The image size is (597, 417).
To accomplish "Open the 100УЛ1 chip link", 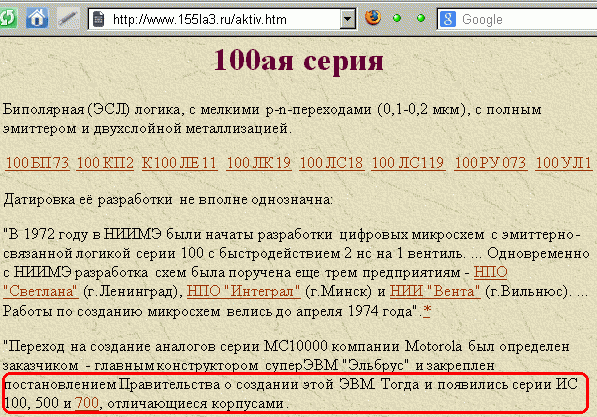I will pos(563,163).
